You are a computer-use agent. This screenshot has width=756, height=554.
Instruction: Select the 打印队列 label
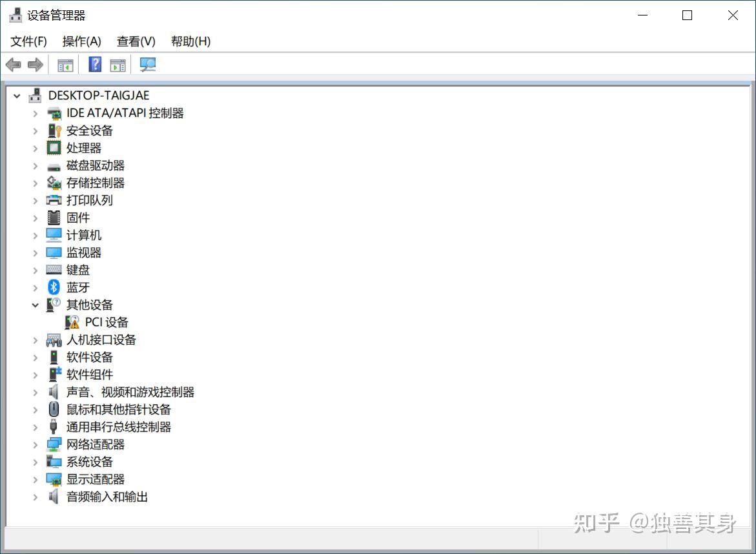[x=90, y=201]
